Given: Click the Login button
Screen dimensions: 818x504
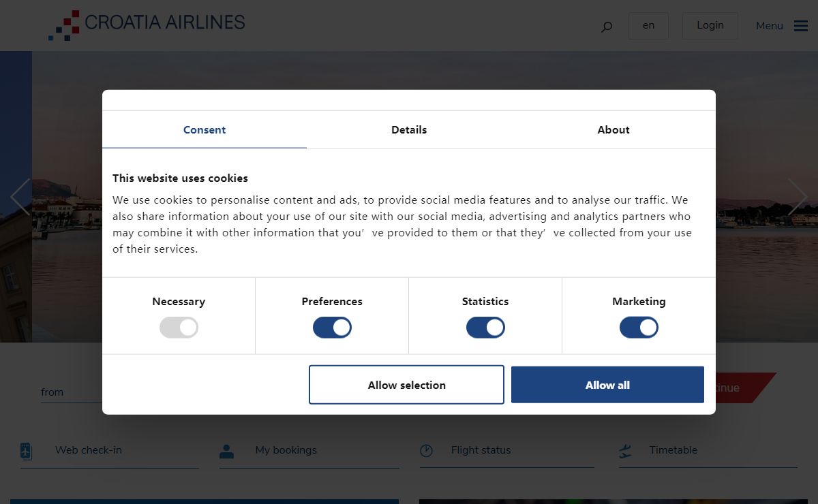Looking at the screenshot, I should [x=710, y=26].
